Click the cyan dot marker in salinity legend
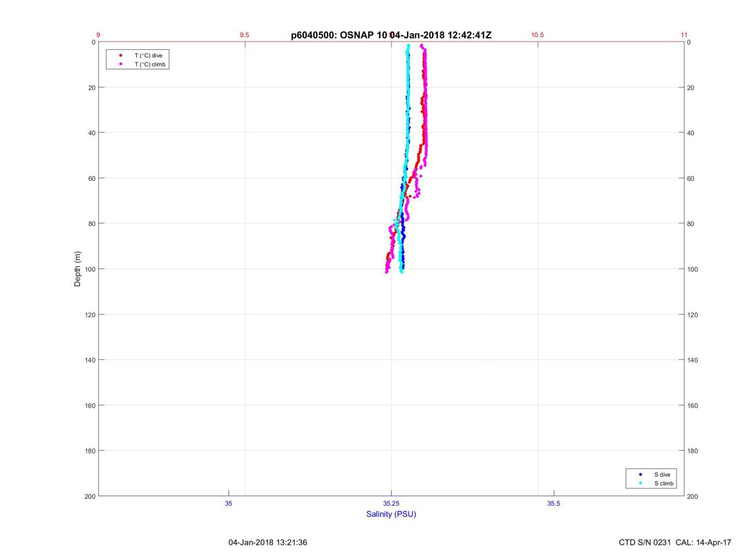 pos(640,483)
